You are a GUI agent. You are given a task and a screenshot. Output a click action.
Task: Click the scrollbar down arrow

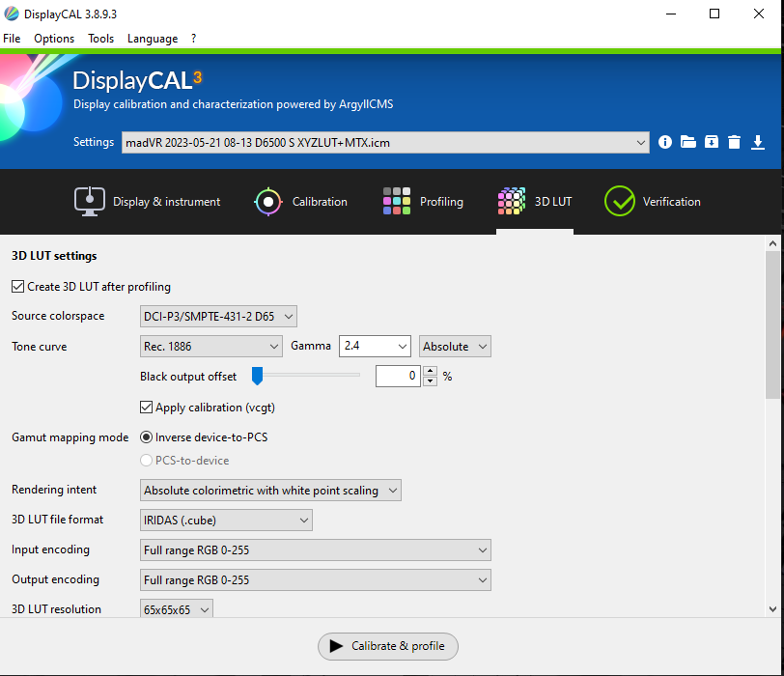coord(773,609)
